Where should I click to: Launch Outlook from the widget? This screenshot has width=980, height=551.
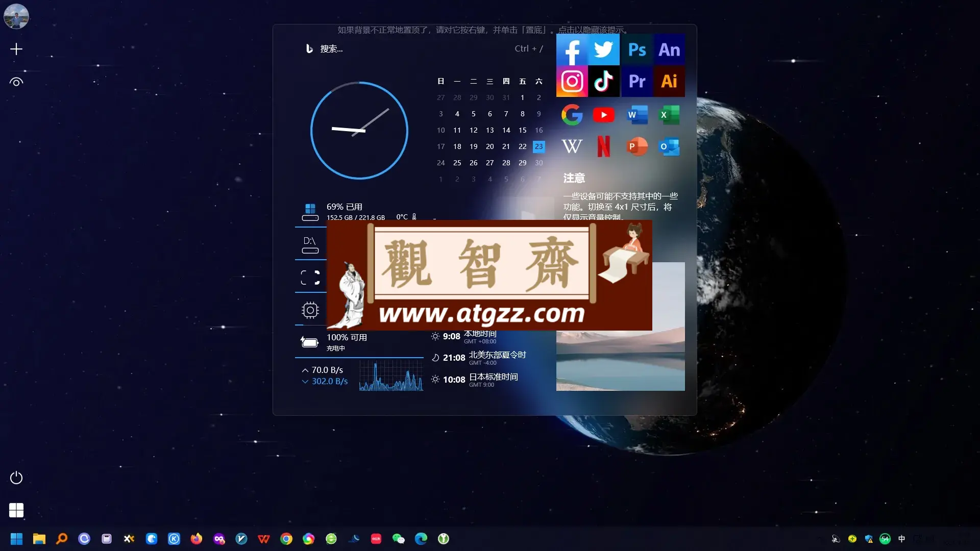click(x=669, y=146)
